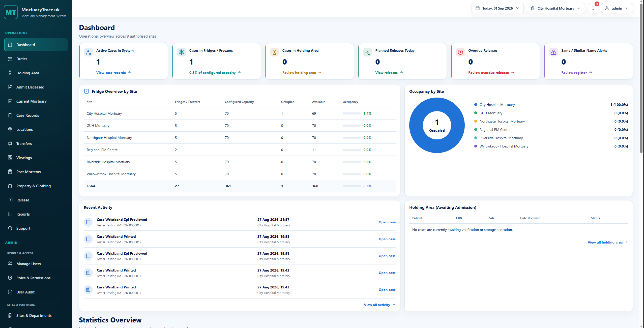
Task: Open Sites & Departments admin page
Action: point(36,315)
